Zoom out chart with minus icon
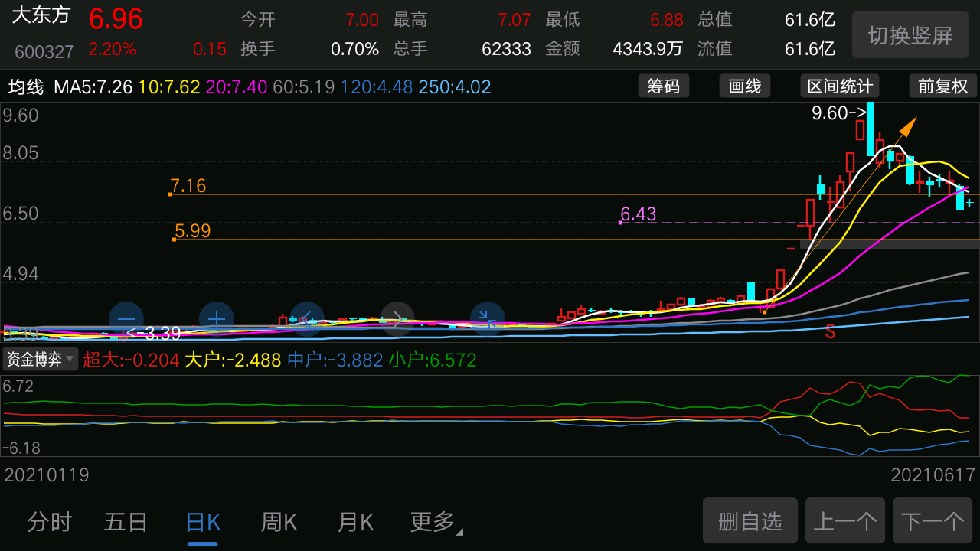This screenshot has height=551, width=980. tap(126, 319)
